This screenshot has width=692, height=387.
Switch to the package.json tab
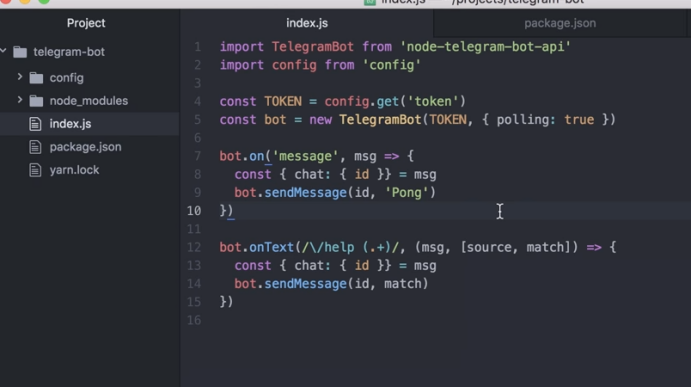[x=560, y=23]
